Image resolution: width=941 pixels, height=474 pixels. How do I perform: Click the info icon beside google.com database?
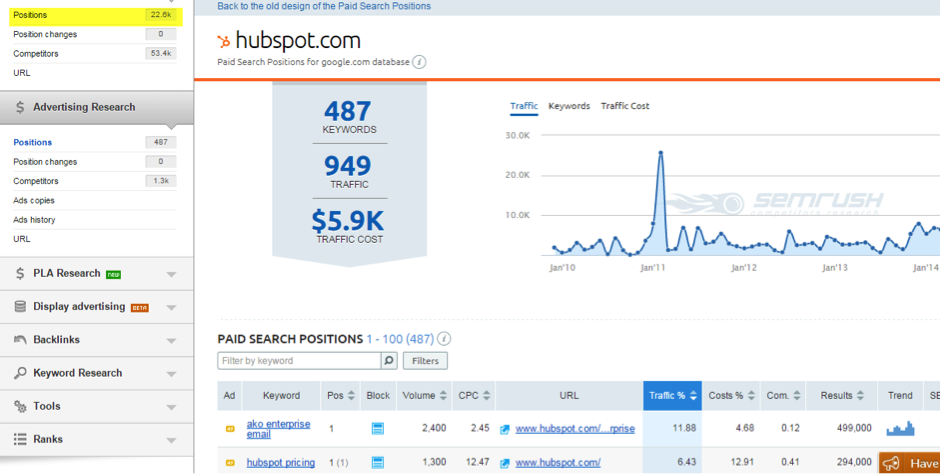pyautogui.click(x=420, y=62)
